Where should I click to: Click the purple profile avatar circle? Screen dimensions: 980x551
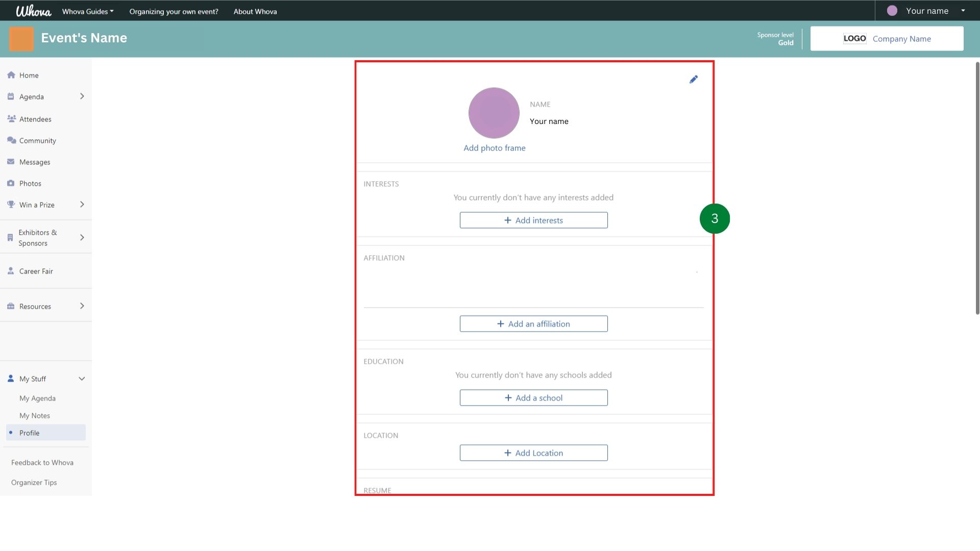(x=494, y=113)
